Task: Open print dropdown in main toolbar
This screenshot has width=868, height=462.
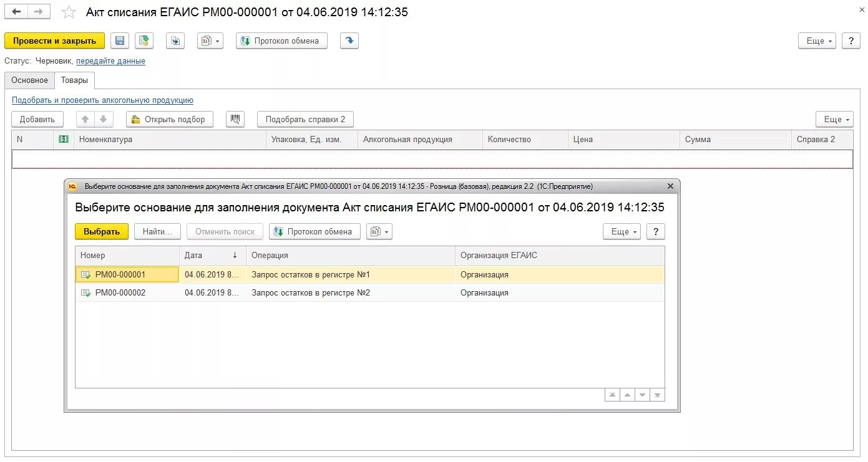Action: 210,41
